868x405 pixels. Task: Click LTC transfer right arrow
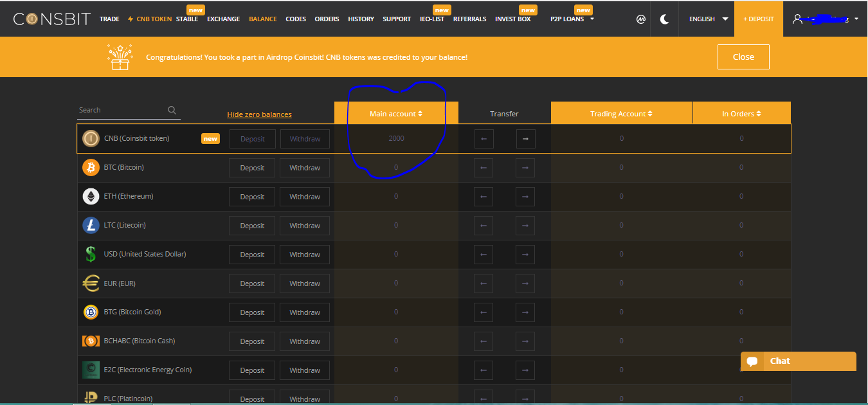(525, 226)
